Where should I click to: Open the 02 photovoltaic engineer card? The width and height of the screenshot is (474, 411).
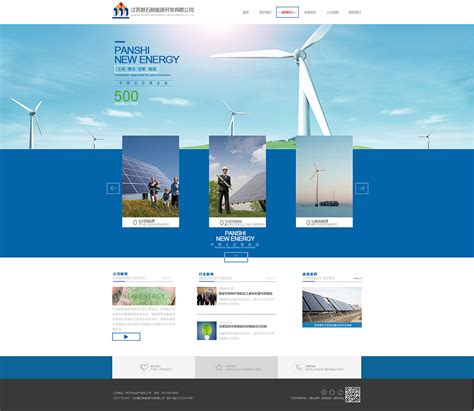[237, 182]
